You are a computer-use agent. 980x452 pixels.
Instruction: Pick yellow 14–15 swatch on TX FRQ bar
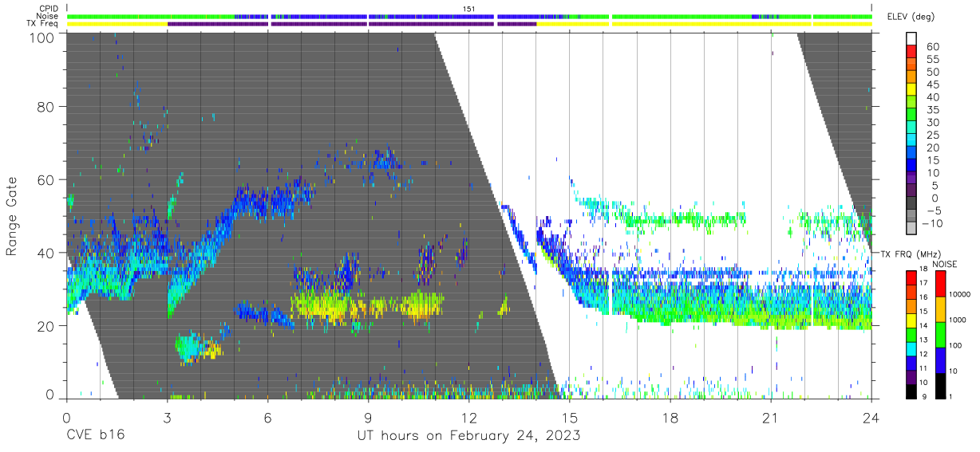(911, 320)
